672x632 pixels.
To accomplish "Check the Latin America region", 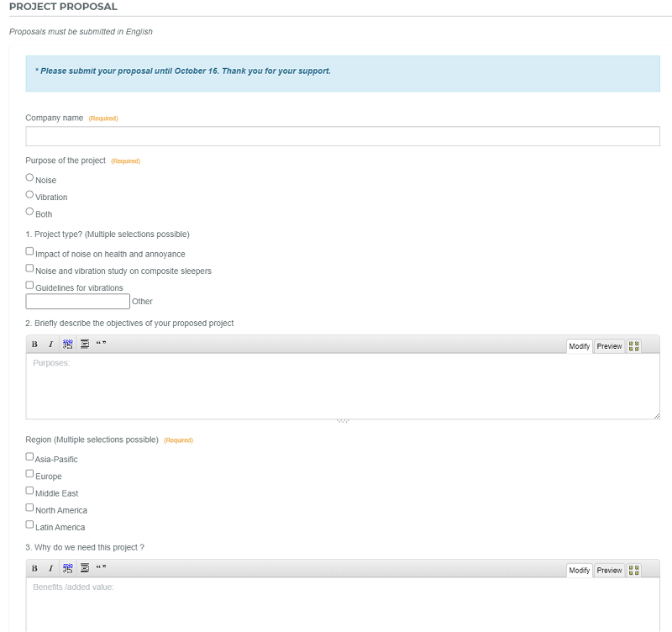I will (30, 525).
